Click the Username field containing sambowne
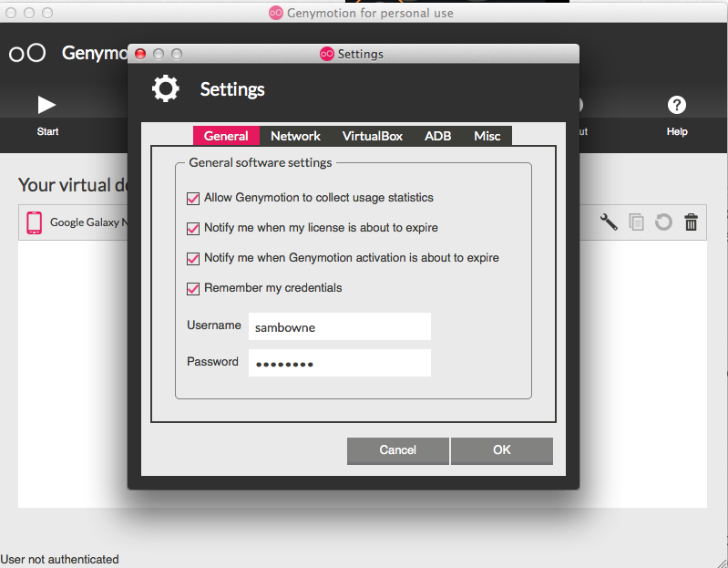Screen dimensions: 728x568 [x=339, y=326]
